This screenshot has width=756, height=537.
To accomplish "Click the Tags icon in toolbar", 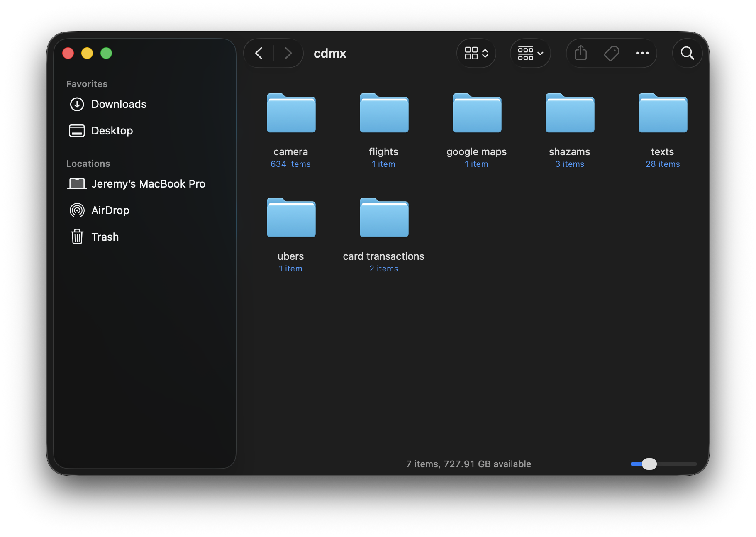I will click(x=611, y=53).
